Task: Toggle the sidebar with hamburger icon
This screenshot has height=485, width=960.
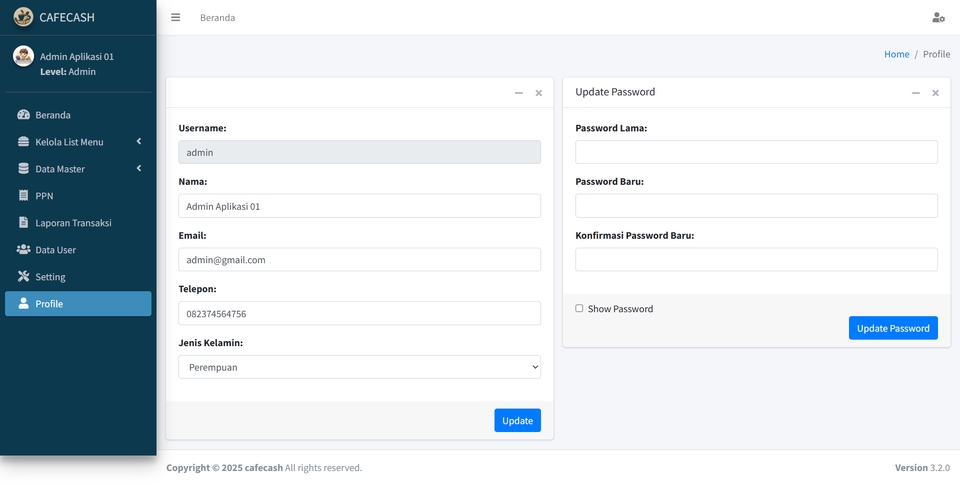Action: (176, 17)
